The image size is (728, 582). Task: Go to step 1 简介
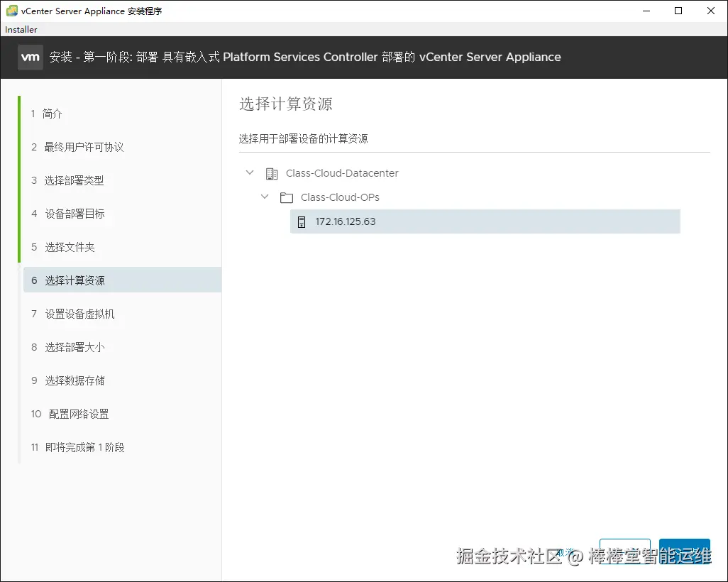pos(46,114)
